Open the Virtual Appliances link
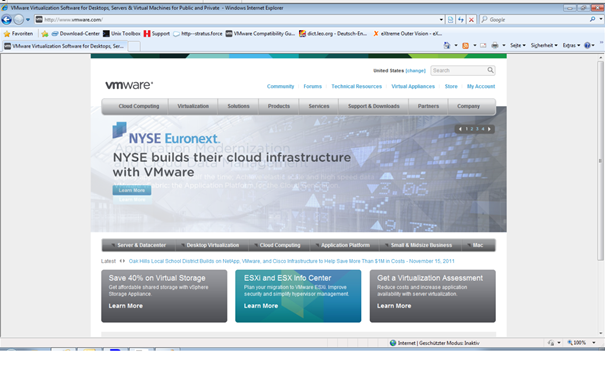This screenshot has height=378, width=605. 413,86
